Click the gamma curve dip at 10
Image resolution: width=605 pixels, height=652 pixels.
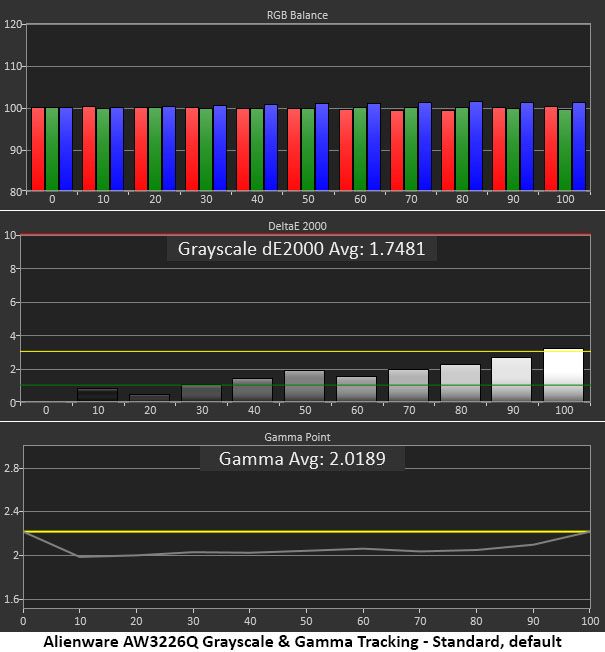click(79, 556)
